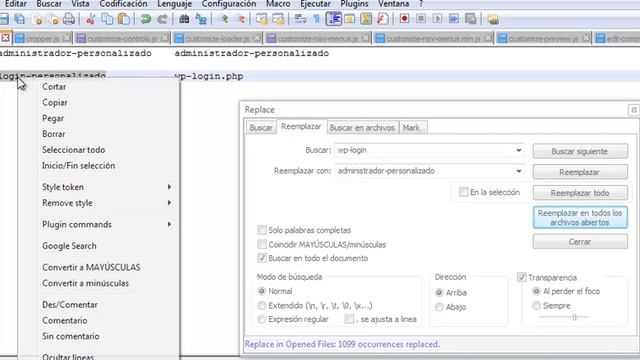Toggle synchronized vertical scrolling icon

click(x=261, y=19)
